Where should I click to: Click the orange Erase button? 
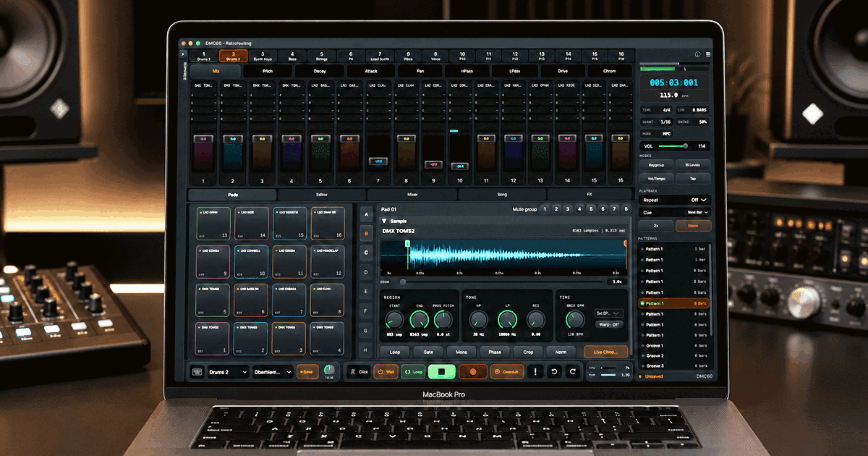[693, 226]
